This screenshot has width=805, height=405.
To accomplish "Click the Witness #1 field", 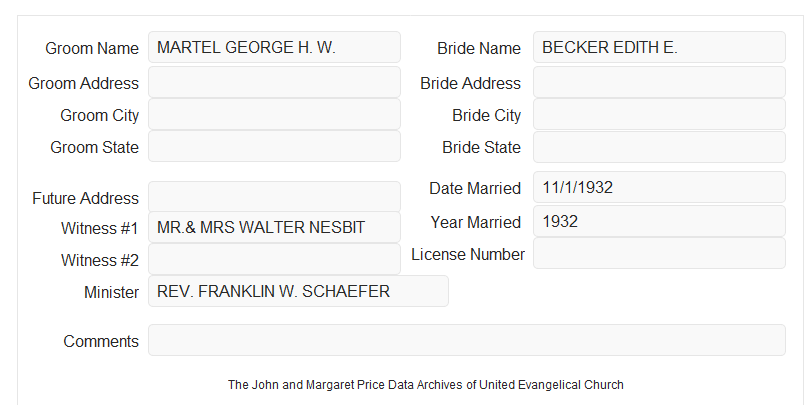I will click(274, 227).
